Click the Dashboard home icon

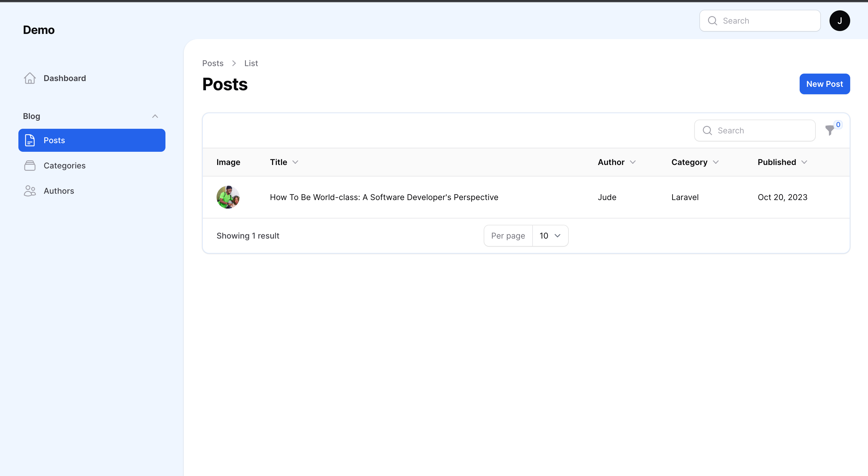click(30, 78)
